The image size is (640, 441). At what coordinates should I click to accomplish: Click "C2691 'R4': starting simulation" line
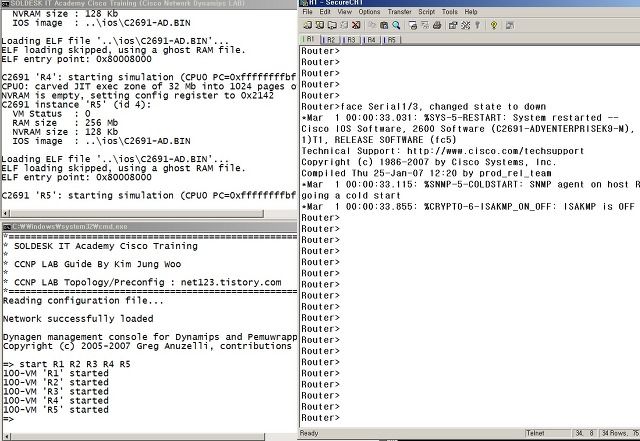[x=149, y=77]
